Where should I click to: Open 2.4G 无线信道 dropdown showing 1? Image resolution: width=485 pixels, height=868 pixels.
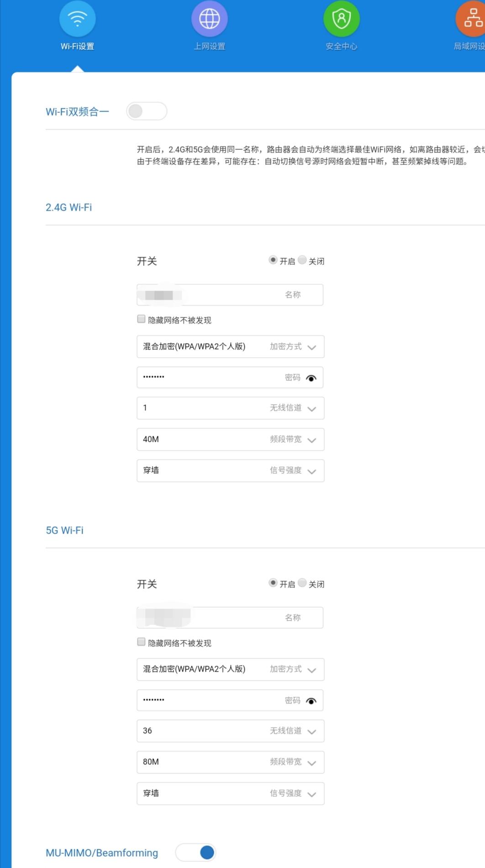[x=230, y=408]
